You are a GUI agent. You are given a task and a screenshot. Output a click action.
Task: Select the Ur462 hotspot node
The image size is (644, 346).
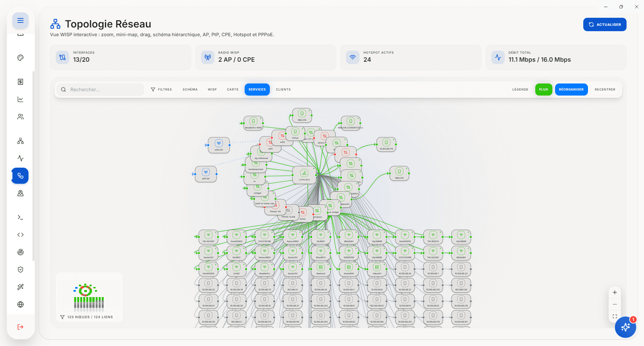237,269
